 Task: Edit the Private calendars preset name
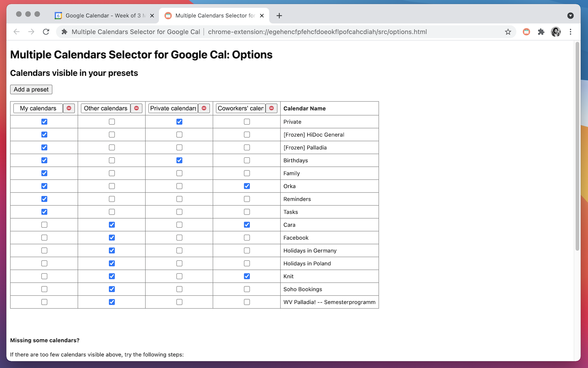(173, 108)
